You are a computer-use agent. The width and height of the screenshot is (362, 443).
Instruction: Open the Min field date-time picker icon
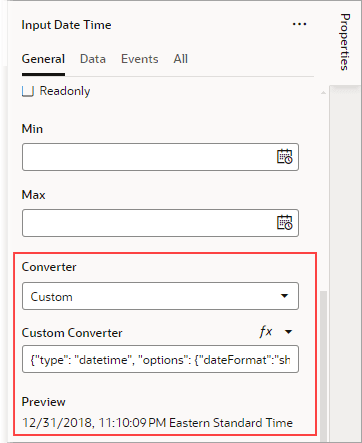(x=284, y=157)
